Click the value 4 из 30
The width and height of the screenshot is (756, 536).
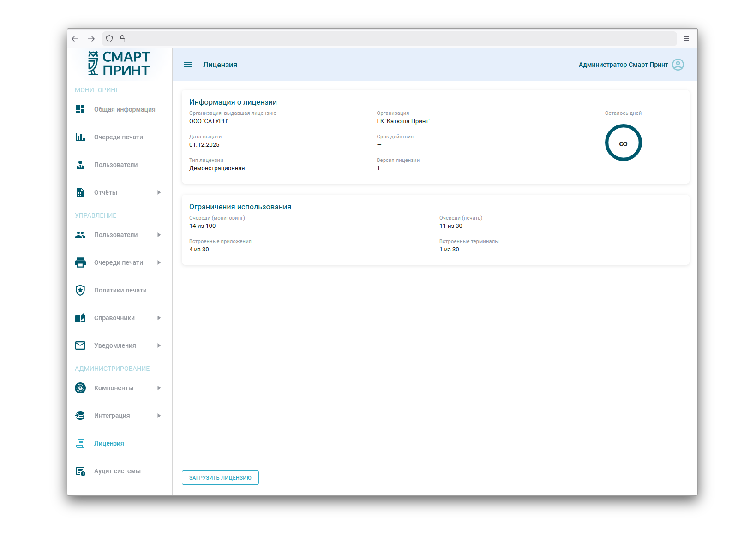(x=199, y=250)
